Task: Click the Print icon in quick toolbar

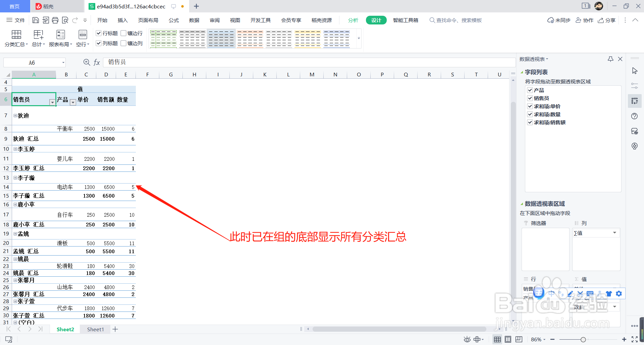Action: pos(55,20)
